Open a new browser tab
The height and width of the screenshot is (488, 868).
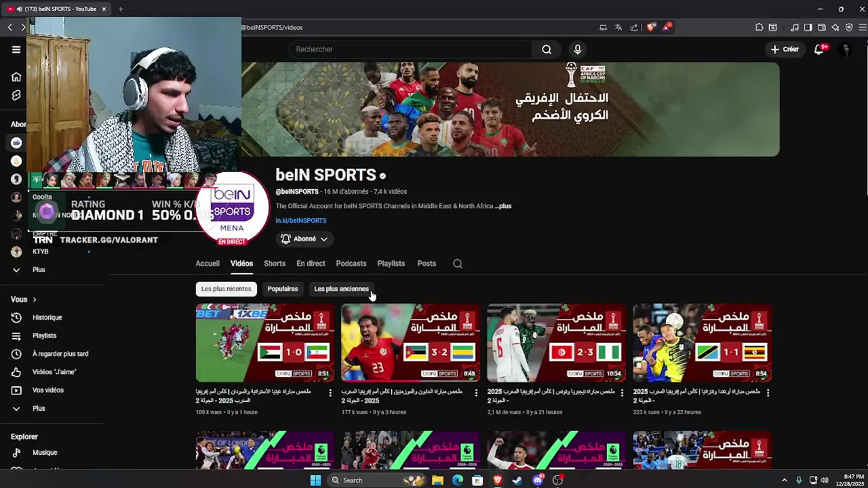121,9
